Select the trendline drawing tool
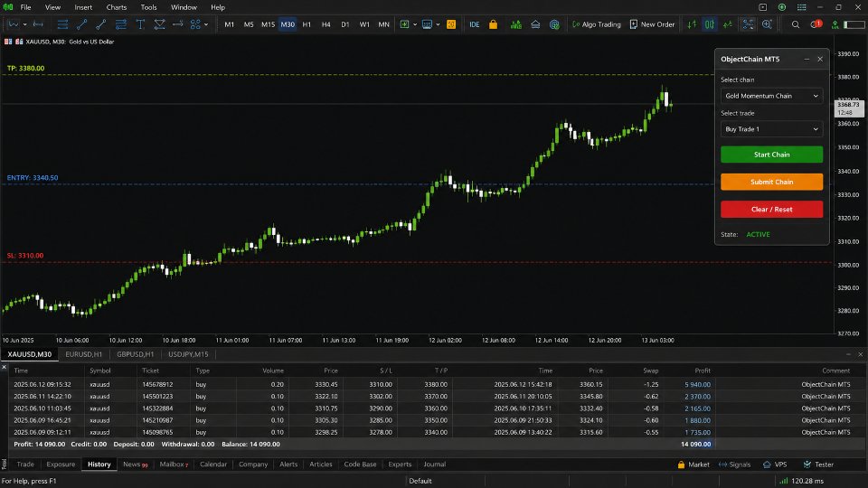 (82, 24)
